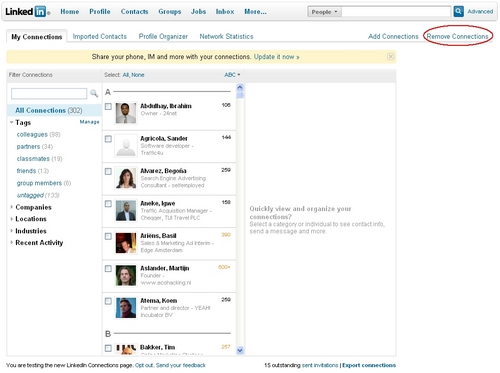Viewport: 500px width, 373px height.
Task: Tick checkbox for Aneke, Igwe
Action: (108, 204)
